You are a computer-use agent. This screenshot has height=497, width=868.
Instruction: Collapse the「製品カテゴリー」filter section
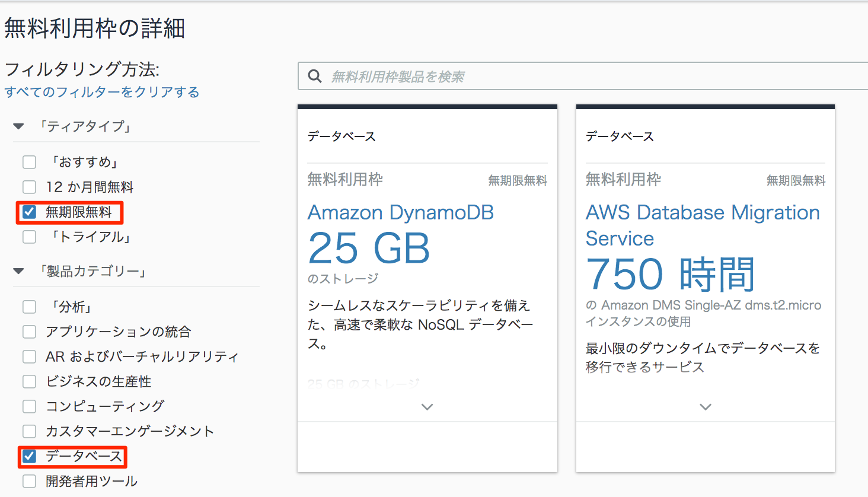pyautogui.click(x=18, y=271)
